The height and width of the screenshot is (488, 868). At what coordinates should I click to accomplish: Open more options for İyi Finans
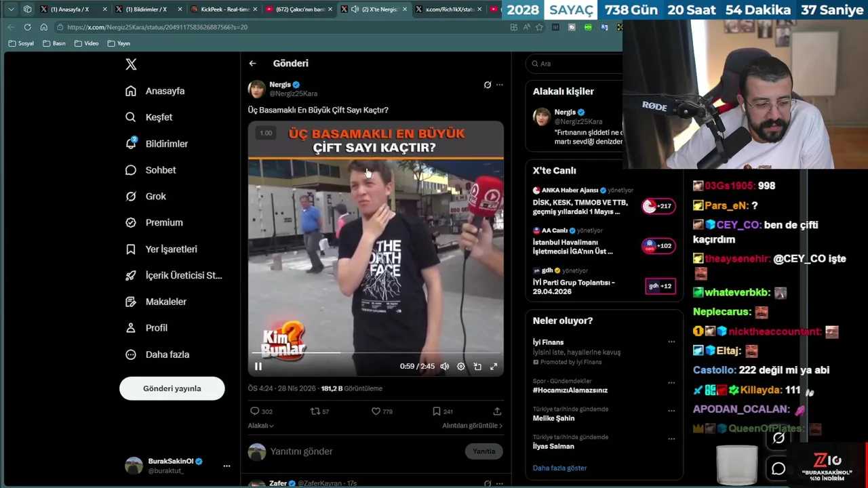click(x=671, y=342)
